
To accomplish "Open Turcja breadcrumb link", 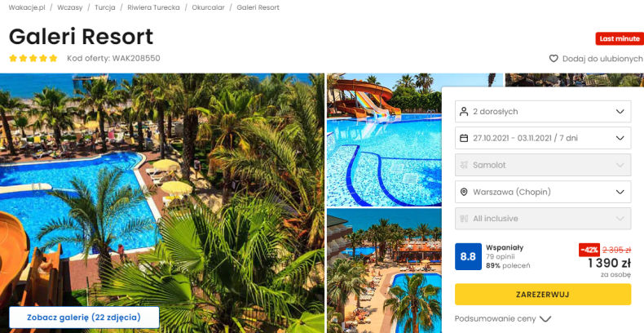I will point(104,7).
